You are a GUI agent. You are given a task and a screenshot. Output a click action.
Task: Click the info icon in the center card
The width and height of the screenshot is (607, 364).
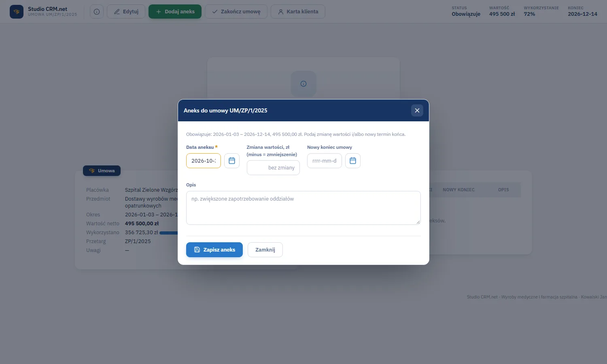coord(303,84)
